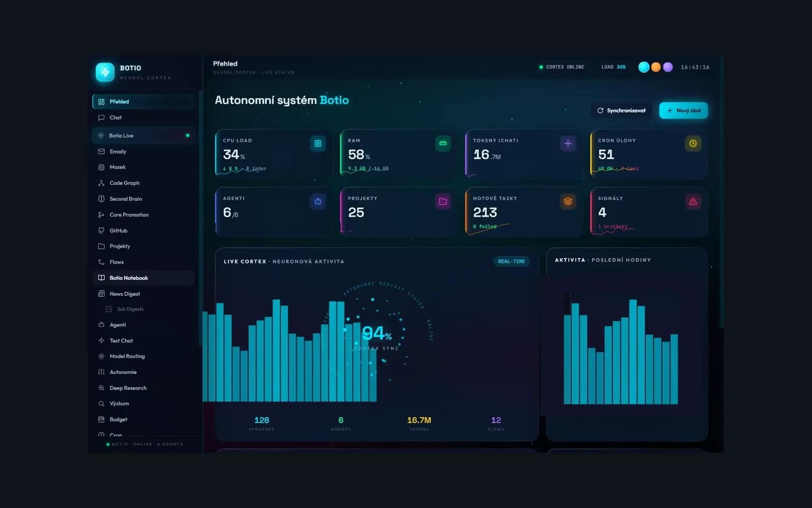The image size is (812, 508).
Task: Click the Botio lightning logo icon
Action: point(105,72)
